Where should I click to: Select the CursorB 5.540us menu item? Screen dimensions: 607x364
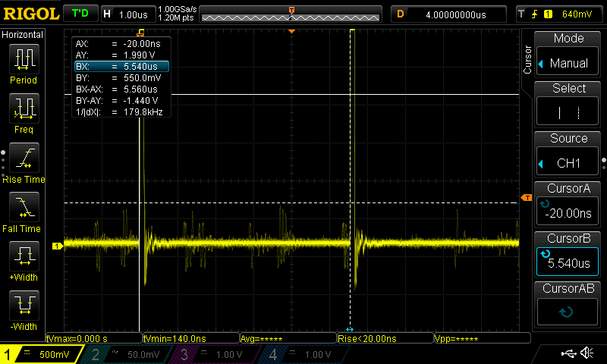coord(568,255)
